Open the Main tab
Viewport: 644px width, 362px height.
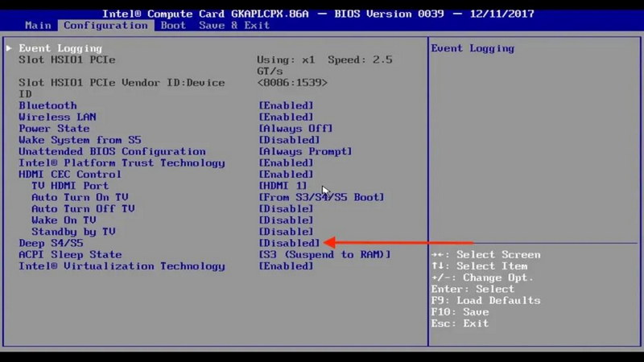[38, 26]
